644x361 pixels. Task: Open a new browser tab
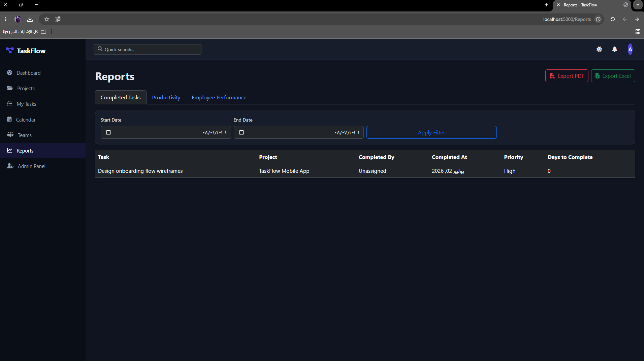(x=546, y=5)
